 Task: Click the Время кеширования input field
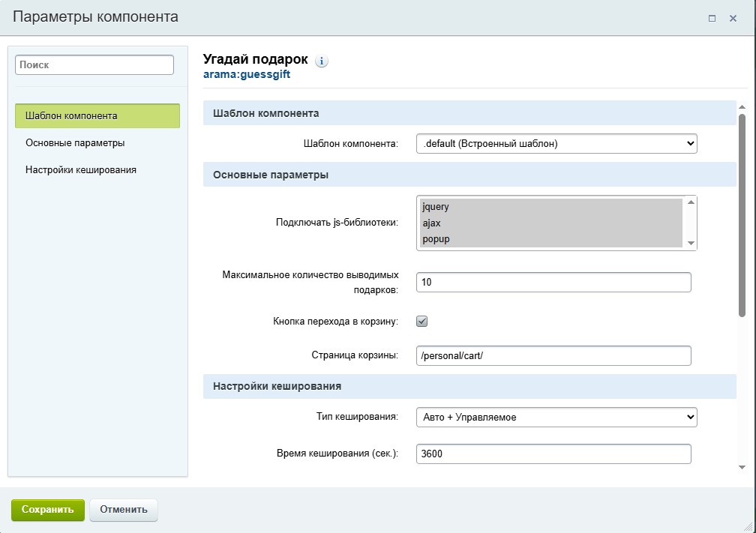coord(553,454)
